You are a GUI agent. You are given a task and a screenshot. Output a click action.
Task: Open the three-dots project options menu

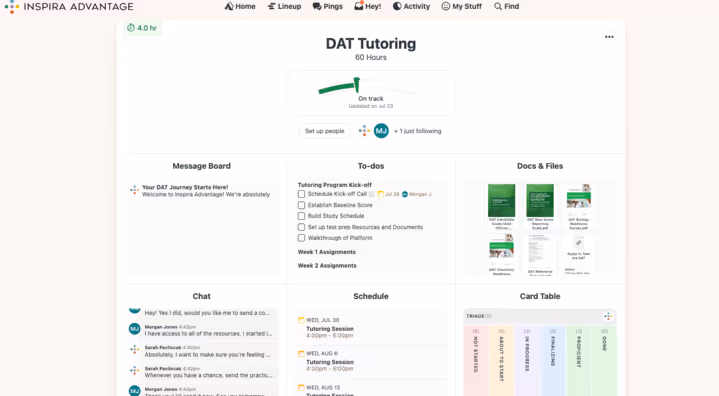(x=609, y=37)
